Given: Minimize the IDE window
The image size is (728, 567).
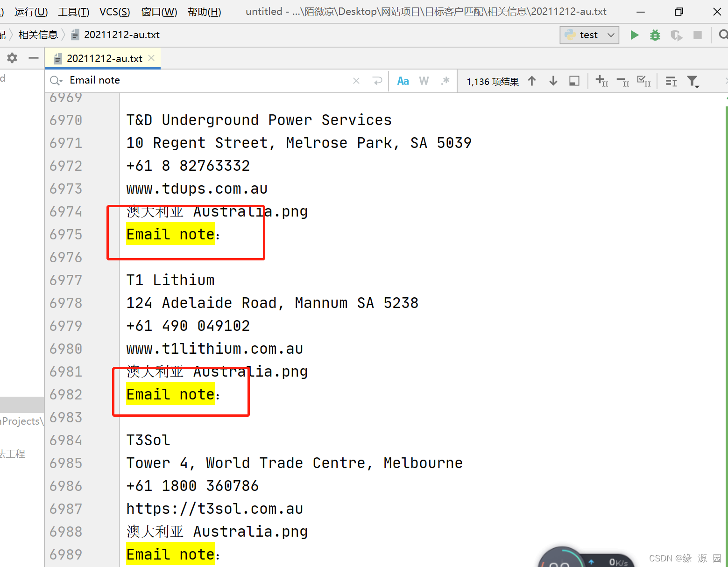Looking at the screenshot, I should 641,12.
